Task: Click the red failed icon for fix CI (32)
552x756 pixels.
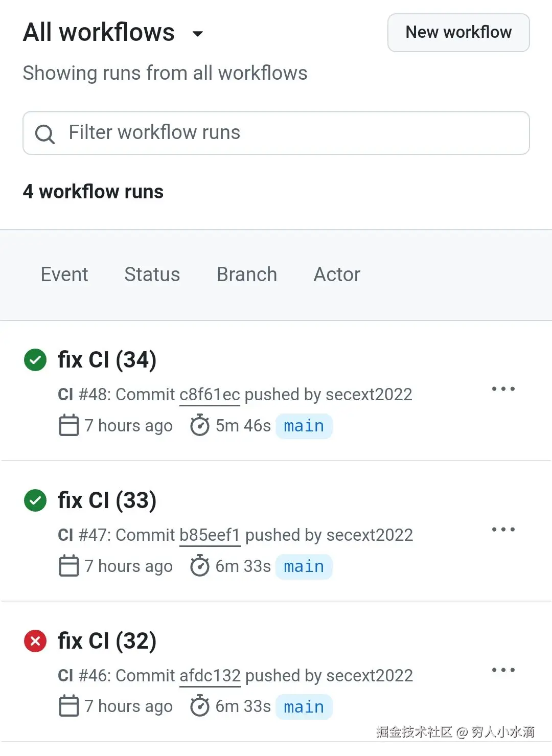Action: coord(35,641)
